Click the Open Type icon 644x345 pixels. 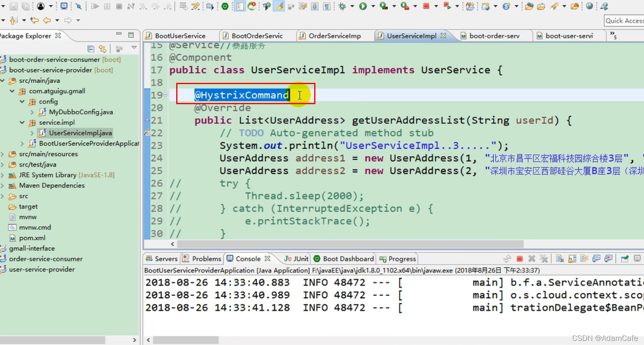pyautogui.click(x=529, y=6)
